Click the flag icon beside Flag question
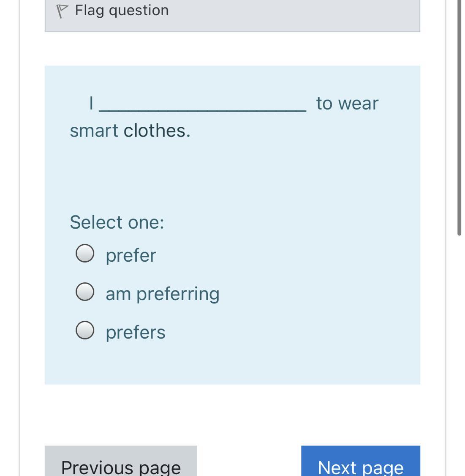The width and height of the screenshot is (465, 476). tap(62, 11)
